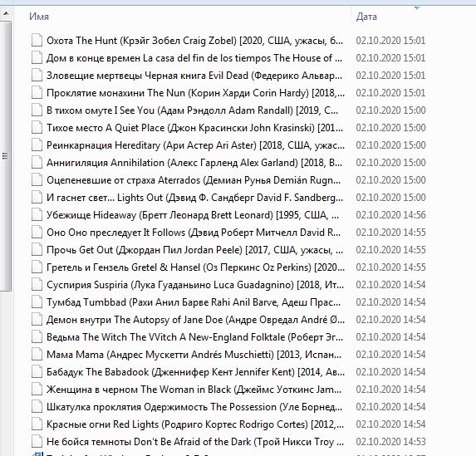The width and height of the screenshot is (476, 456).
Task: Click the vertical scrollbar thumb
Action: 6,156
